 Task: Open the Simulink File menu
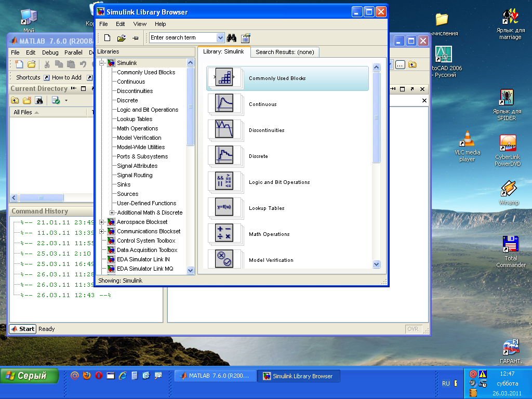[x=103, y=24]
